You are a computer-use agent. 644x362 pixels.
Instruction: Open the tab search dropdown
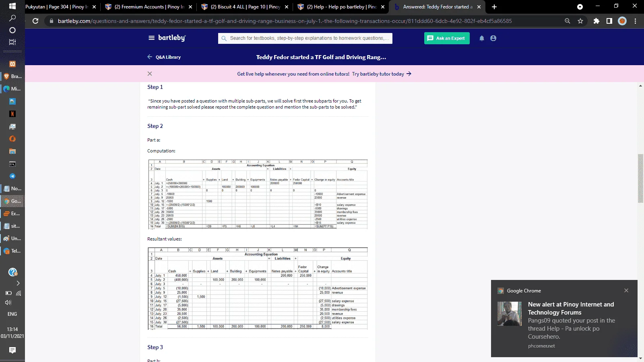(x=580, y=7)
